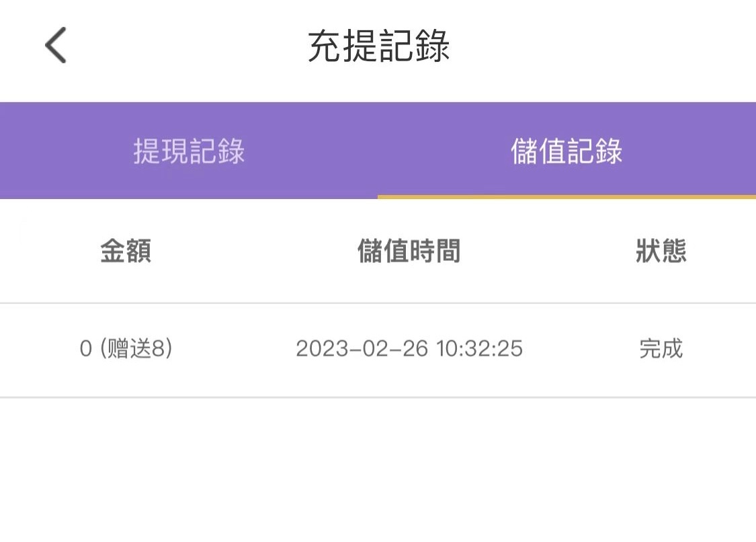Click the 金額 column header
This screenshot has width=756, height=542.
click(x=126, y=251)
